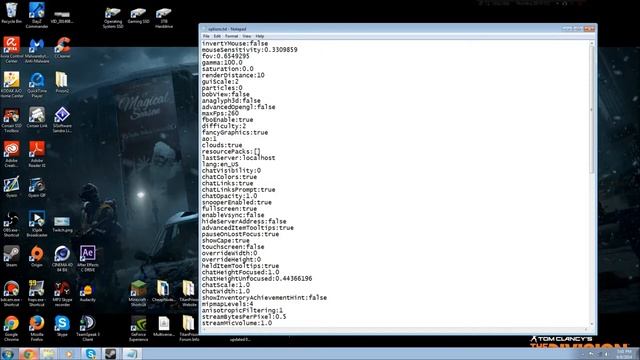Click the scroll-up arrow in Notepad
Screen dimensions: 640x360
click(592, 43)
